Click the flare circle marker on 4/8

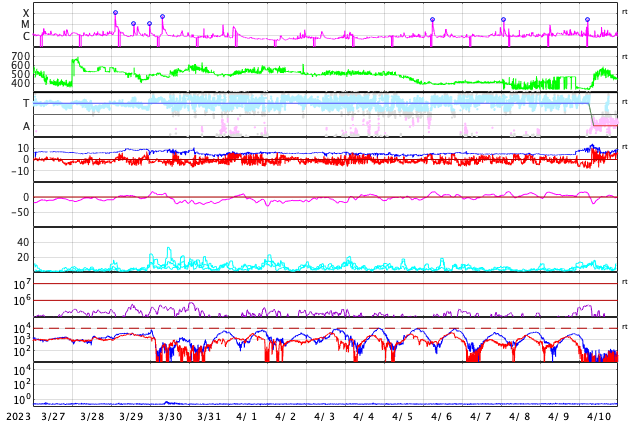pyautogui.click(x=503, y=19)
